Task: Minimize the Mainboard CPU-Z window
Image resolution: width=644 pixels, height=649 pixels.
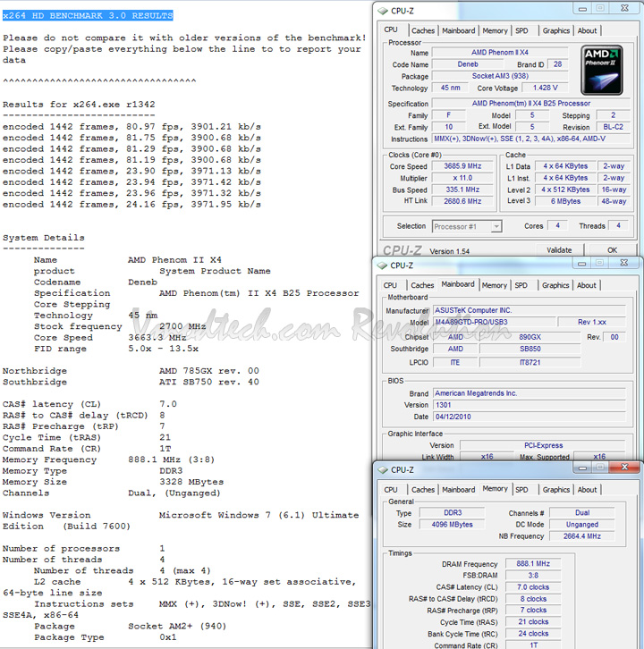Action: point(582,263)
